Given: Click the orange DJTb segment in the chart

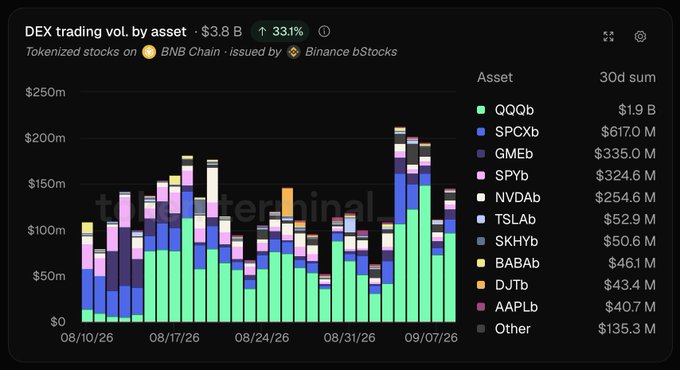Looking at the screenshot, I should [x=287, y=202].
